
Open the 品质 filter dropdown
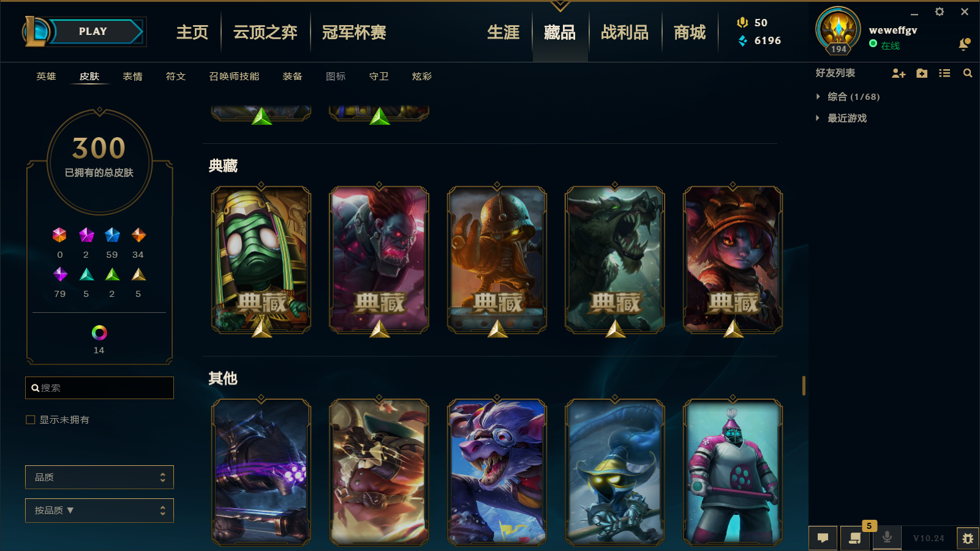click(99, 478)
